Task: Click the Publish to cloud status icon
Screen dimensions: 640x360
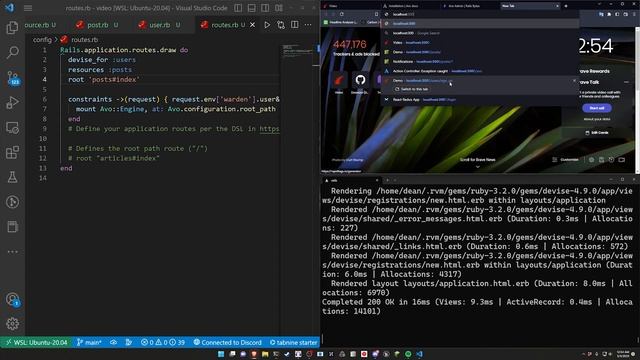Action: [x=113, y=342]
